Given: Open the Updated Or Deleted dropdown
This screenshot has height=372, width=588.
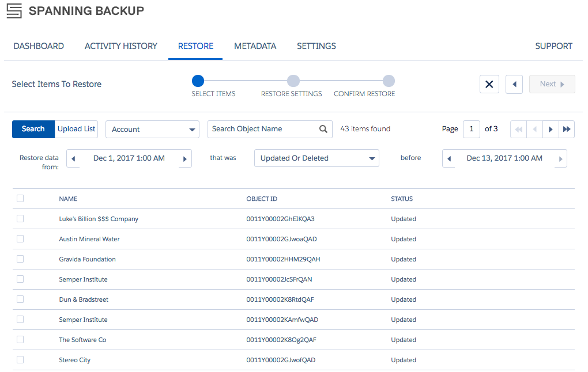Looking at the screenshot, I should 316,158.
